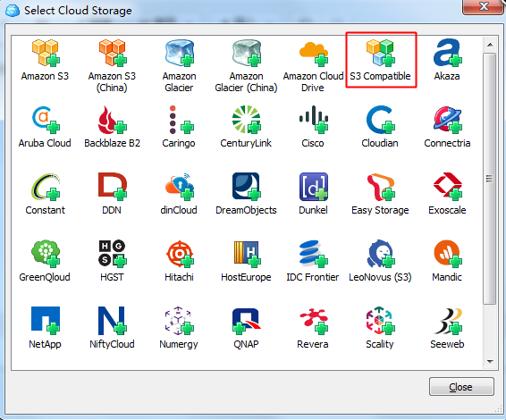Select the DDN storage icon
506x420 pixels.
tap(113, 186)
